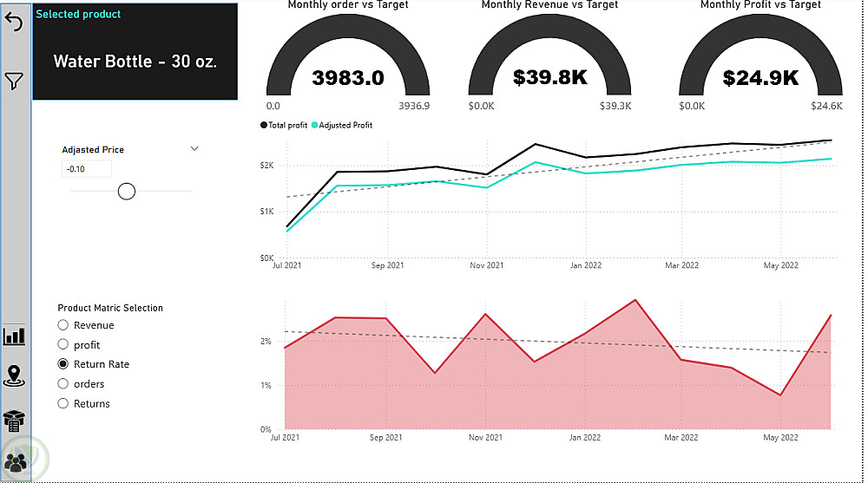This screenshot has height=483, width=868.
Task: Open the bar chart page icon
Action: point(14,336)
